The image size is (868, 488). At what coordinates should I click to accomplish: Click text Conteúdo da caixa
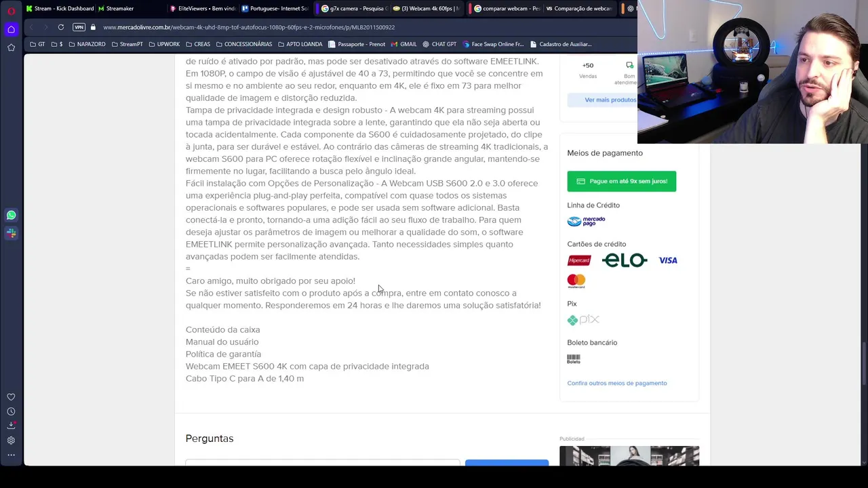point(223,330)
